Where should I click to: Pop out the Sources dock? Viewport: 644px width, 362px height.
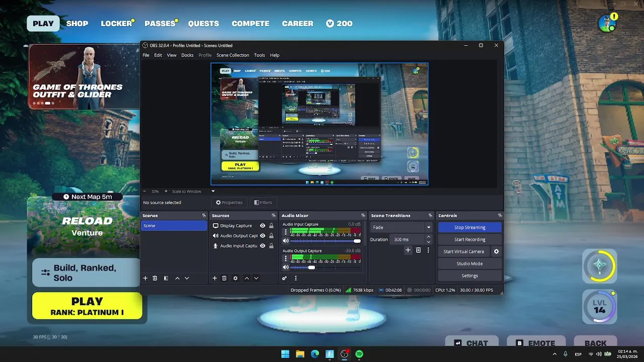coord(274,216)
